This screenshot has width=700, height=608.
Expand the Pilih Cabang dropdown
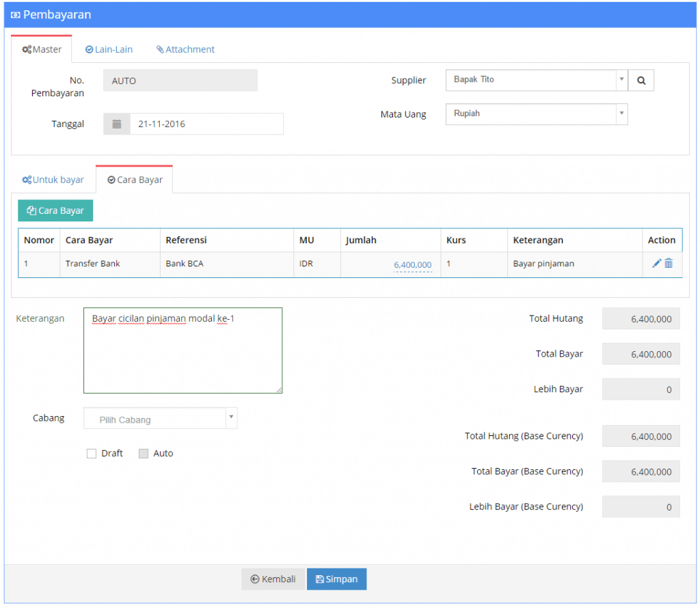[x=160, y=418]
